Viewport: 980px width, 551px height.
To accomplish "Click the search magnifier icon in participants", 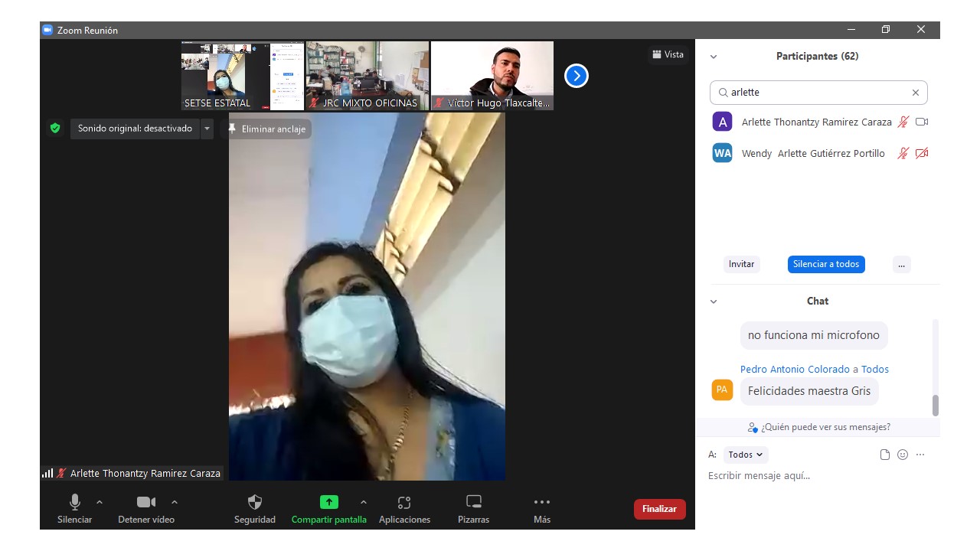I will (x=723, y=93).
